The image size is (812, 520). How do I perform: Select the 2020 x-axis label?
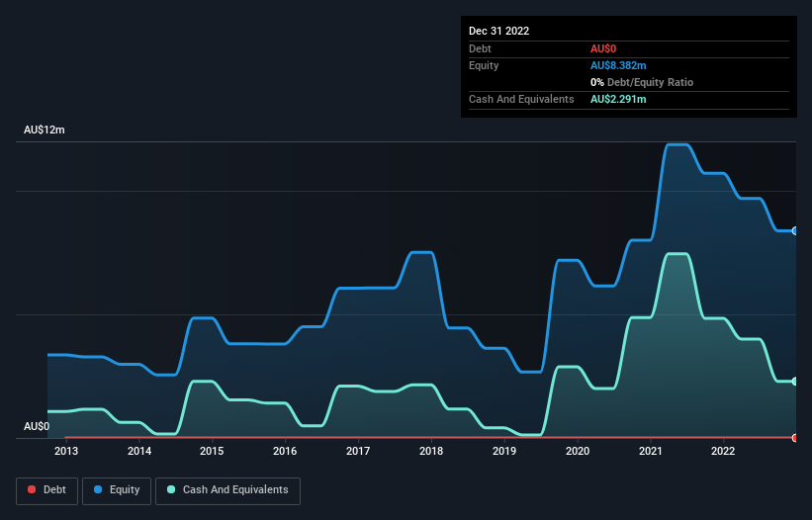pyautogui.click(x=578, y=451)
